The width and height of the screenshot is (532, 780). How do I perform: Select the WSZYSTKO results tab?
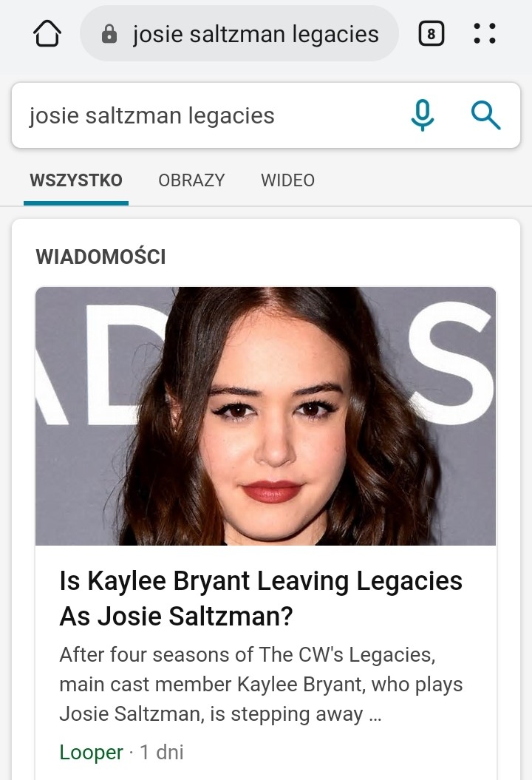[76, 180]
